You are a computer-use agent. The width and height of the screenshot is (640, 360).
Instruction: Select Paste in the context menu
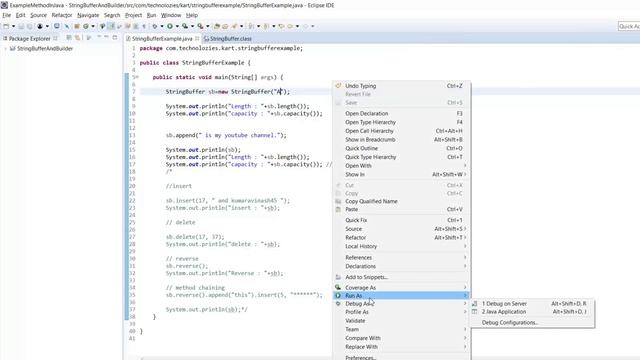tap(402, 209)
